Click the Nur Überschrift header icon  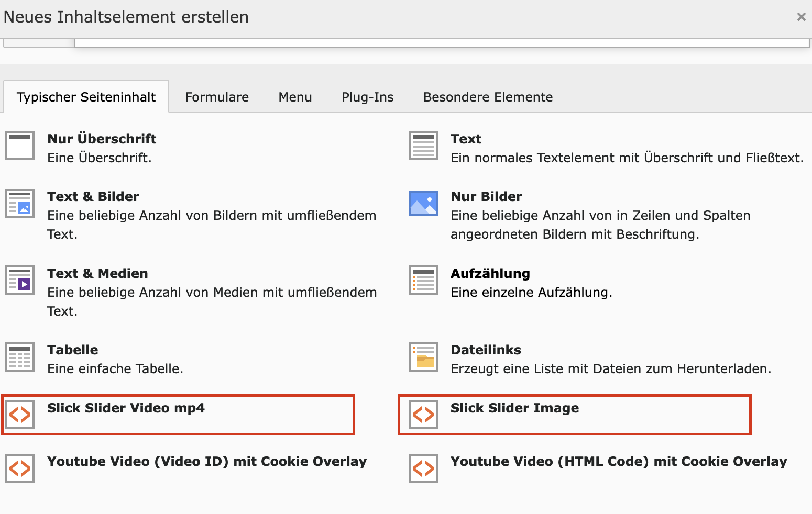20,146
